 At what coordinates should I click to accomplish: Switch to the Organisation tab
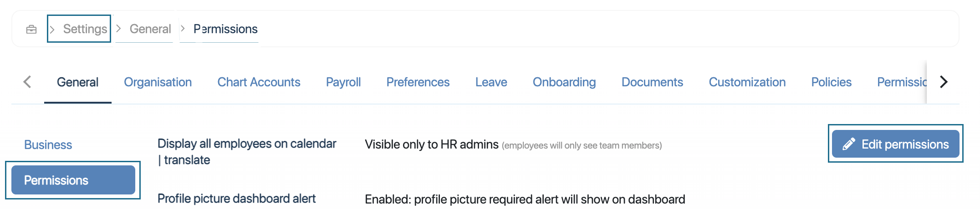click(158, 82)
